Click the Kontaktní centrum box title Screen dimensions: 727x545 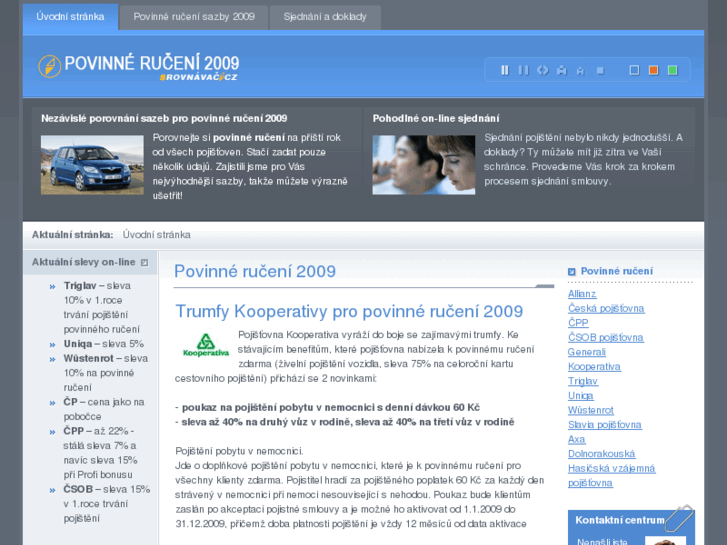click(620, 520)
